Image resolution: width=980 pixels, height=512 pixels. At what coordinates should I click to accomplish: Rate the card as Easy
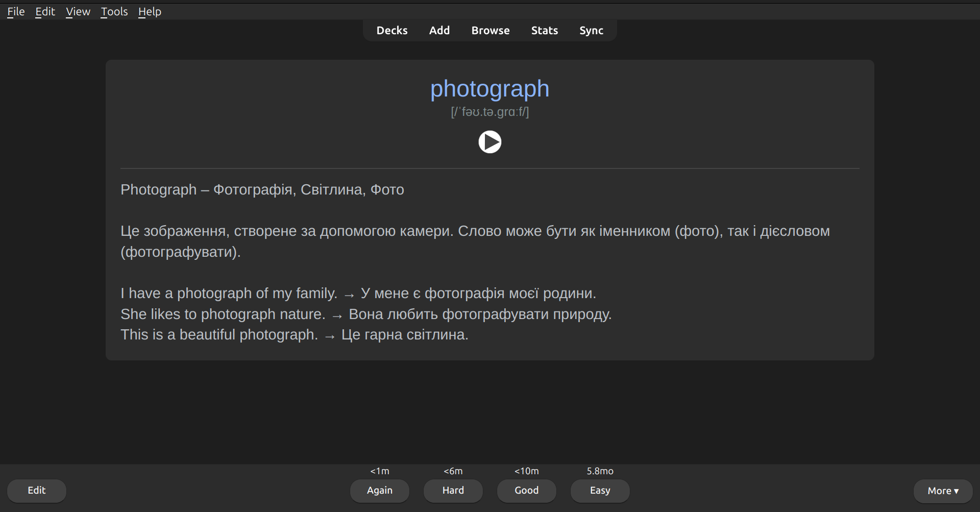(x=600, y=491)
